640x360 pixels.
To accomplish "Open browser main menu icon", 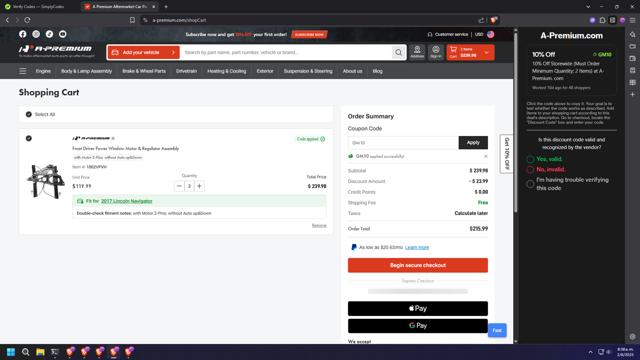I will pyautogui.click(x=632, y=20).
